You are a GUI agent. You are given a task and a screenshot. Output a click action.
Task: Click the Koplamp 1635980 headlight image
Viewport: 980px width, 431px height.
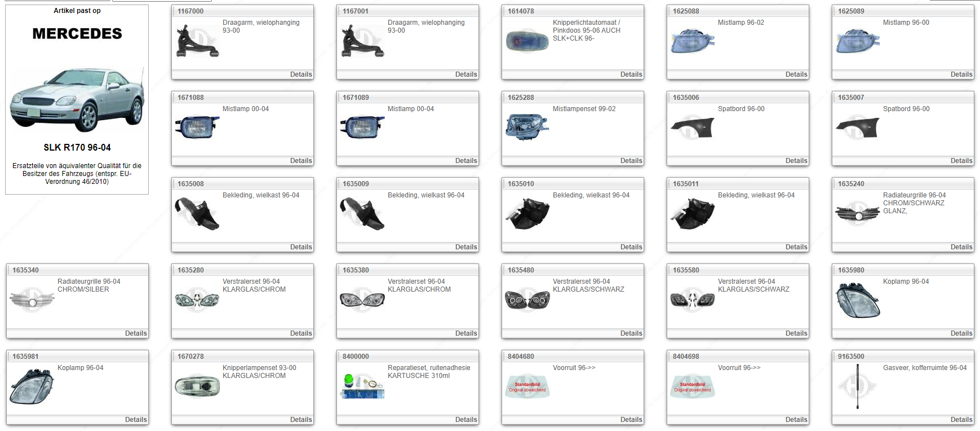tap(857, 300)
